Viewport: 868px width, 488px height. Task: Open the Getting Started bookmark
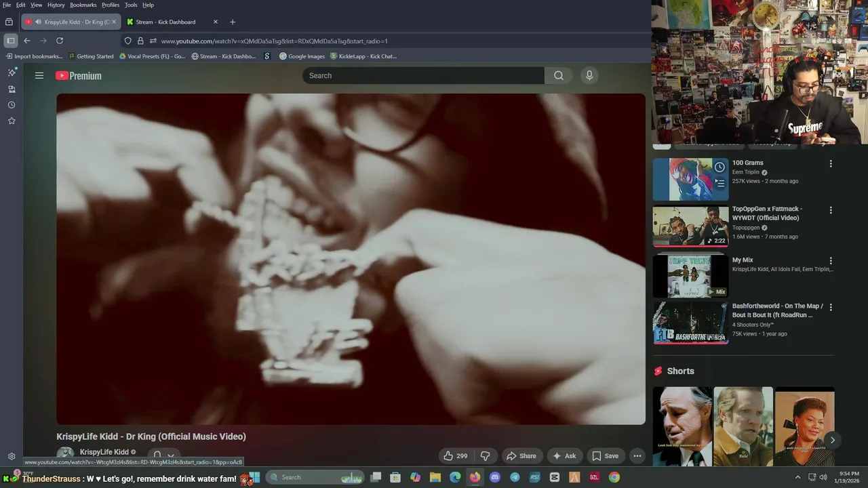click(x=91, y=56)
